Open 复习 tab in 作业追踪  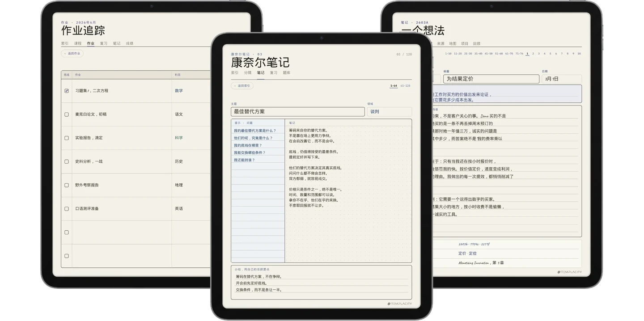(104, 43)
